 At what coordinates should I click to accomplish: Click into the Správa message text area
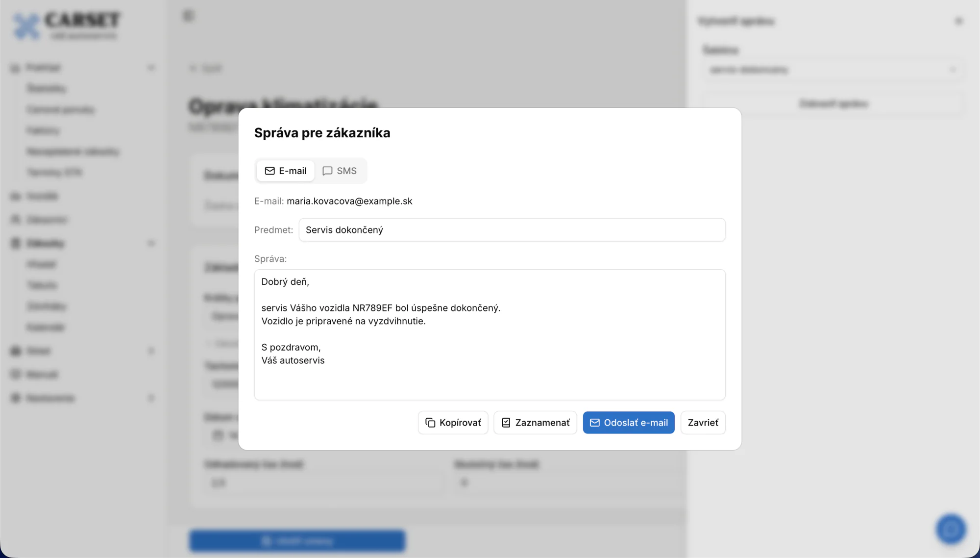pos(490,334)
